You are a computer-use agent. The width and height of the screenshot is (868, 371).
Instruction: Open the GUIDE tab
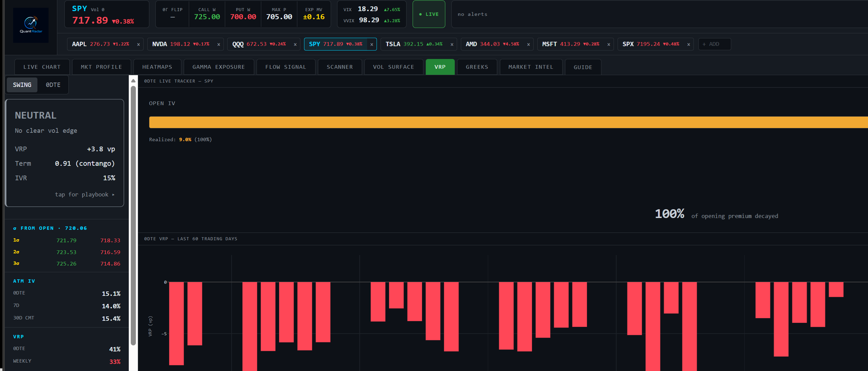click(583, 67)
